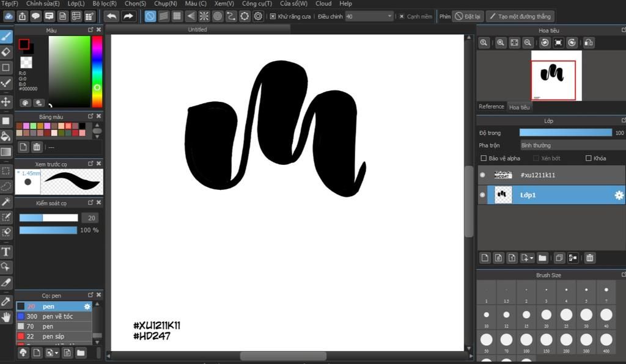Check the Khóa lock checkbox
Image resolution: width=626 pixels, height=364 pixels.
tap(589, 158)
